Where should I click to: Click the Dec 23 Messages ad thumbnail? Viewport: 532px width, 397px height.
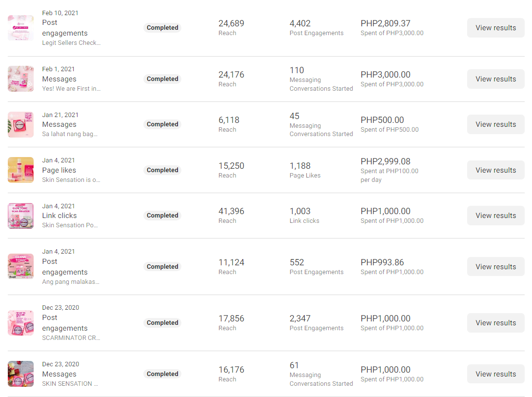[20, 374]
